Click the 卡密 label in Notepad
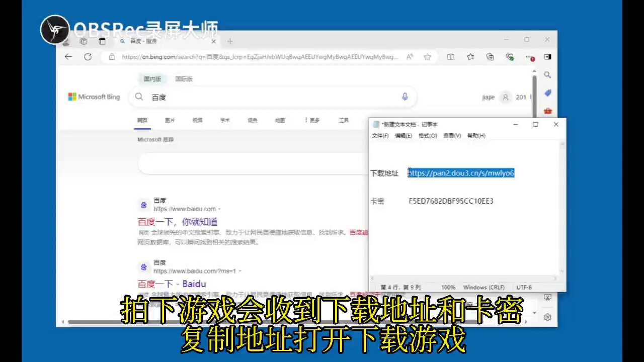The image size is (644, 362). tap(377, 201)
